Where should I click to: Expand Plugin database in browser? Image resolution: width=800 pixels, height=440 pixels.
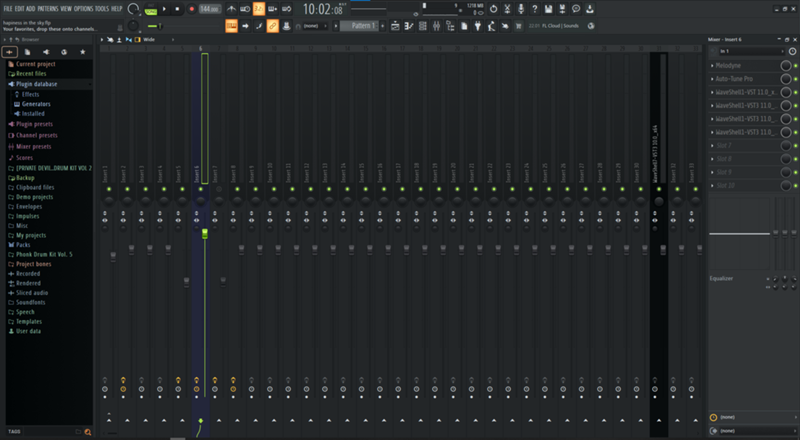[x=37, y=84]
